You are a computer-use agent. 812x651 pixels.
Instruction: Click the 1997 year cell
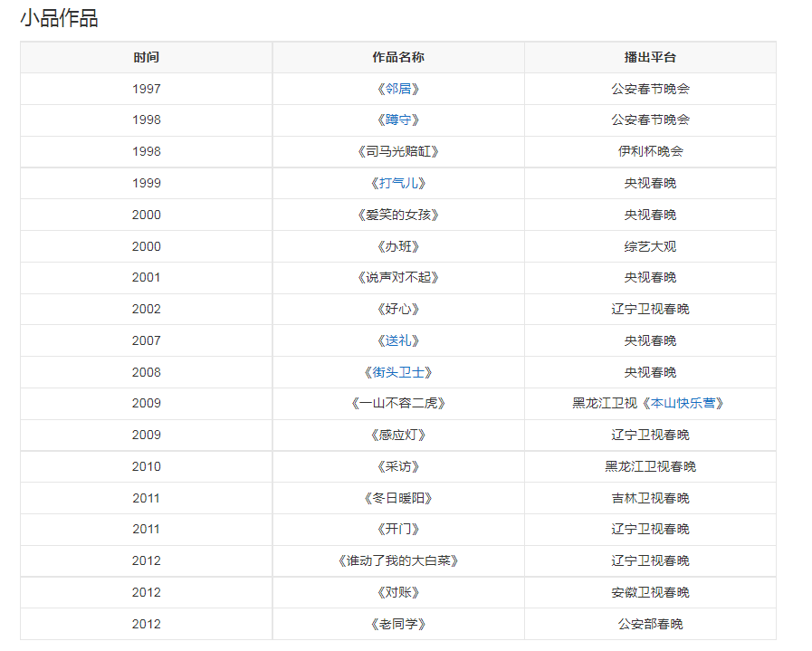tap(146, 89)
